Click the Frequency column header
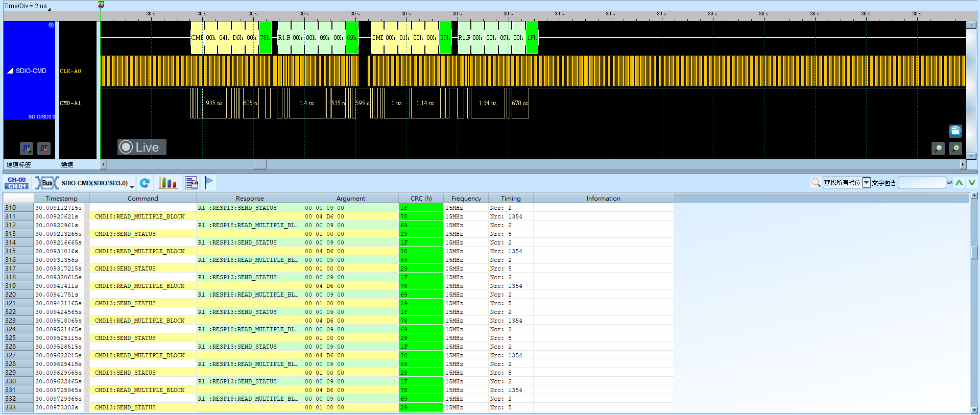980x415 pixels. coord(466,199)
